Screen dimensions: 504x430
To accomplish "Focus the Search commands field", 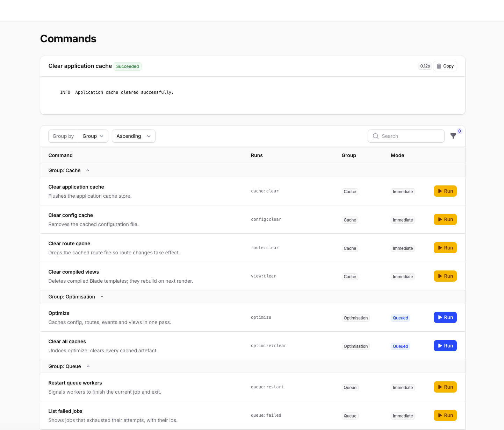I will tap(406, 136).
